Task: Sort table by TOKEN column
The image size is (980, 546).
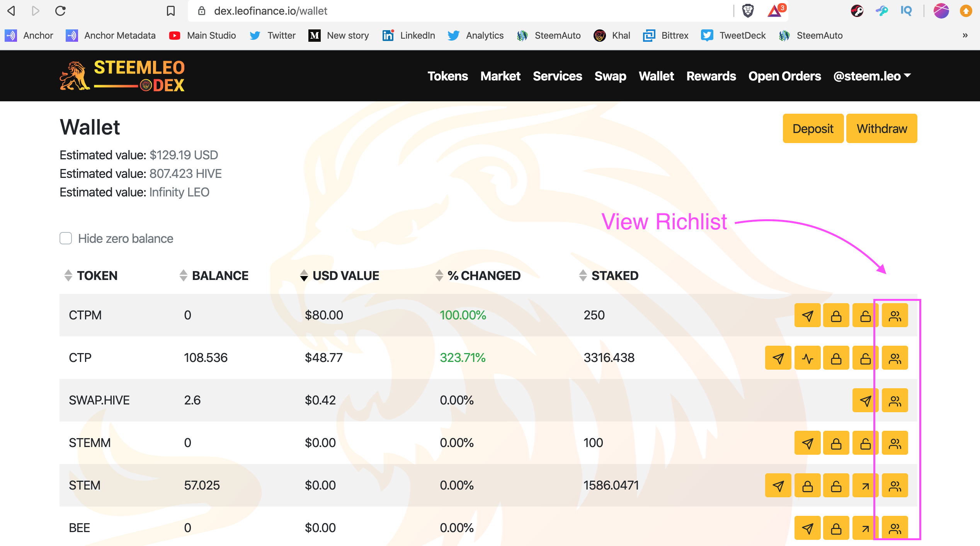Action: point(91,275)
